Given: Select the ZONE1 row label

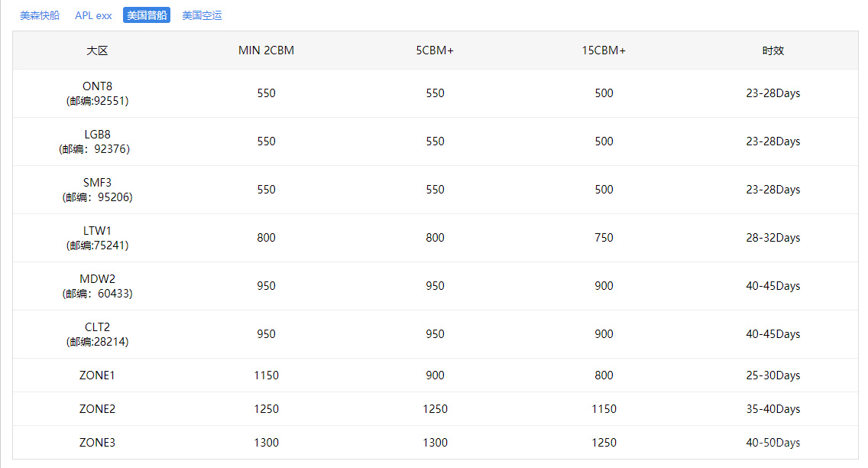Looking at the screenshot, I should [97, 375].
